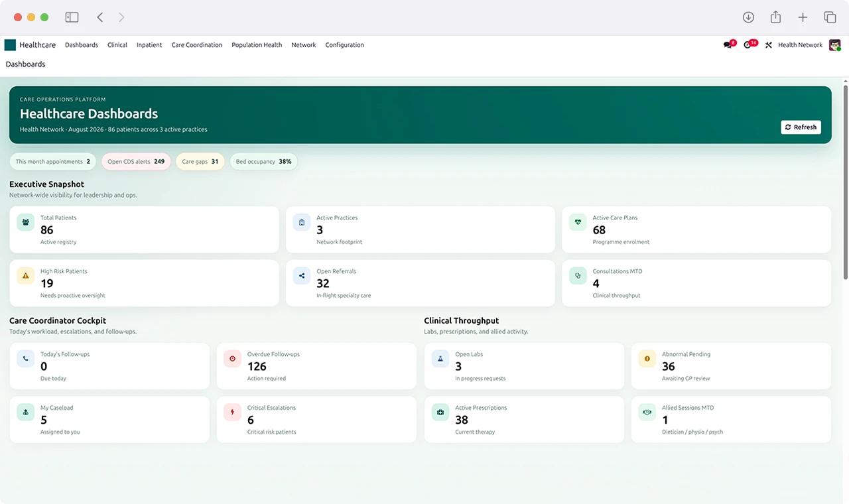This screenshot has height=504, width=849.
Task: Open the browser downloads icon
Action: (x=748, y=17)
